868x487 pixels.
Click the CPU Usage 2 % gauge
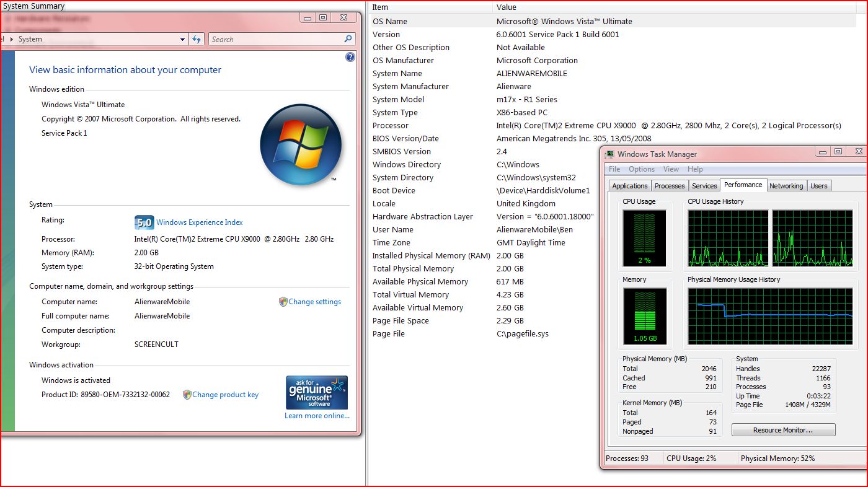644,239
